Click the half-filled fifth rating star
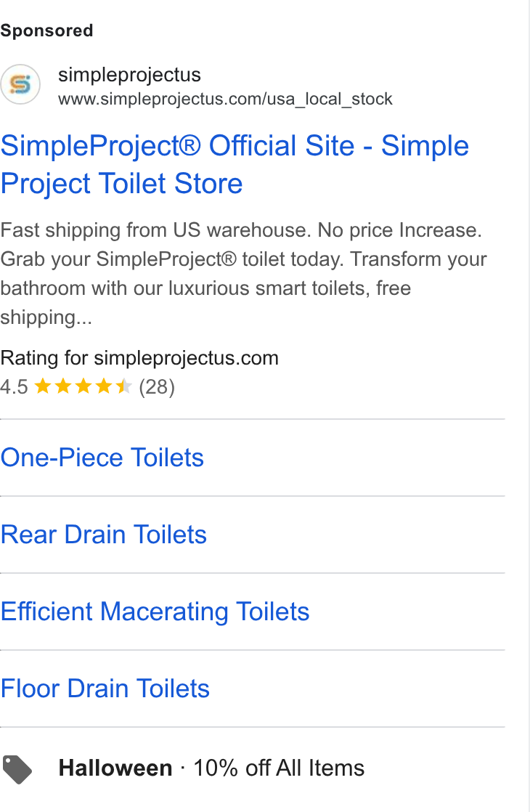530x812 pixels. tap(124, 386)
